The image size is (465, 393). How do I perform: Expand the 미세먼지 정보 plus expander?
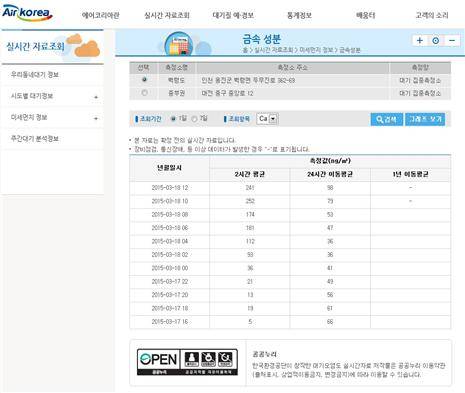(x=96, y=118)
